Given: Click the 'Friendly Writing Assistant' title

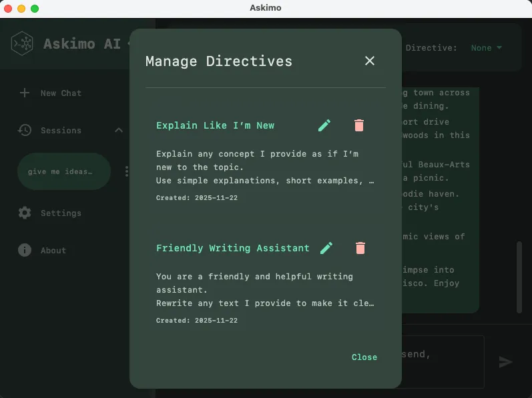Looking at the screenshot, I should click(x=233, y=248).
